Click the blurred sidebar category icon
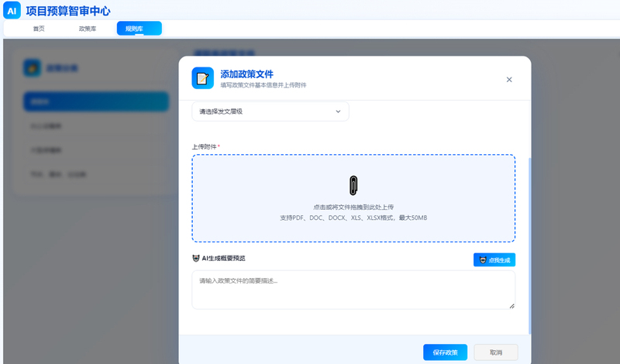The height and width of the screenshot is (364, 620). tap(32, 68)
